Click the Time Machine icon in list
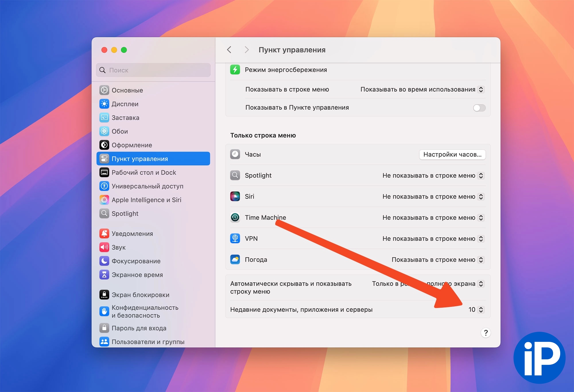The height and width of the screenshot is (392, 574). [x=235, y=217]
